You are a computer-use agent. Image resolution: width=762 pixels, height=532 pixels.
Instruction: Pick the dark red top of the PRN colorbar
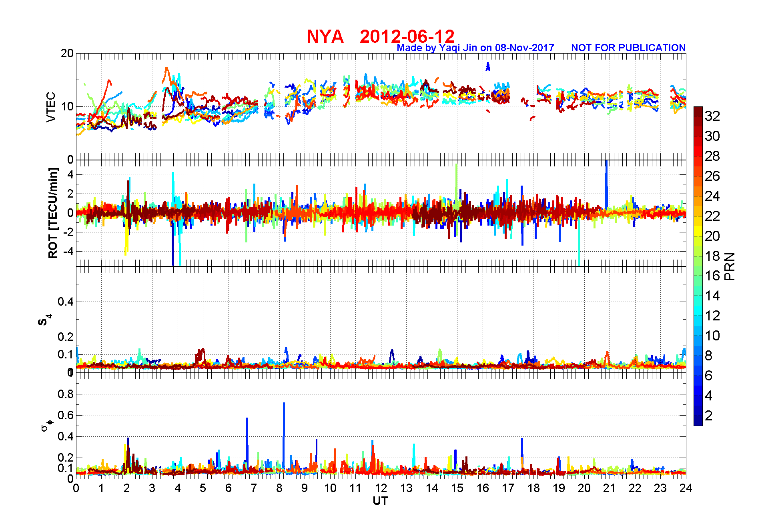click(x=698, y=111)
